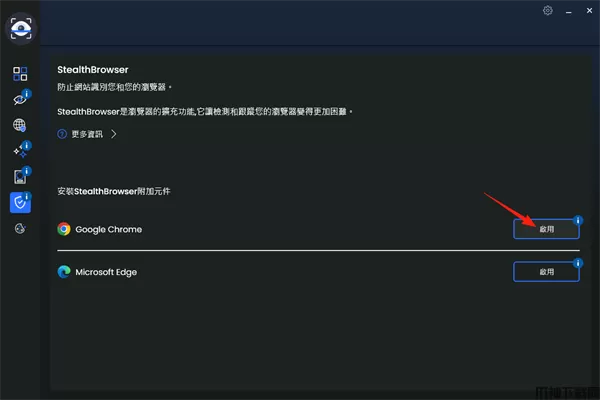Open the dashboard grid icon in sidebar

20,74
